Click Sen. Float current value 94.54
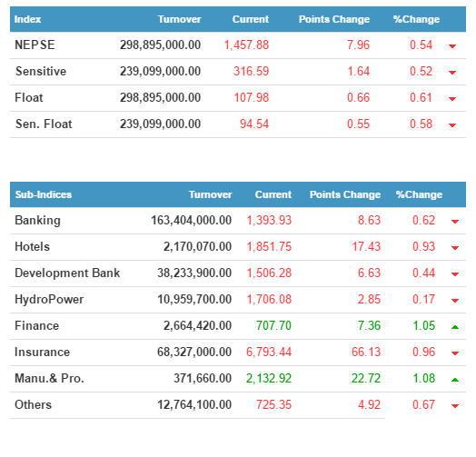This screenshot has height=457, width=476. point(254,124)
